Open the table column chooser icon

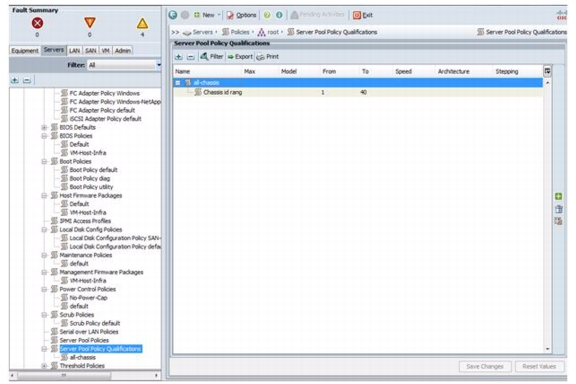click(x=547, y=71)
